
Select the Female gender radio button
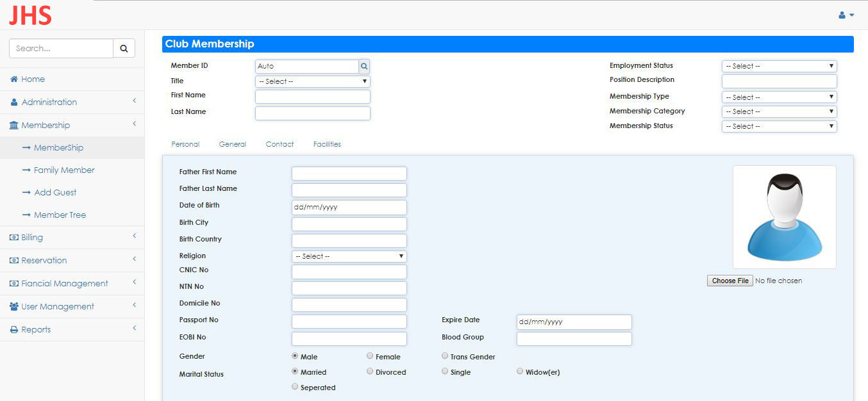[x=370, y=356]
